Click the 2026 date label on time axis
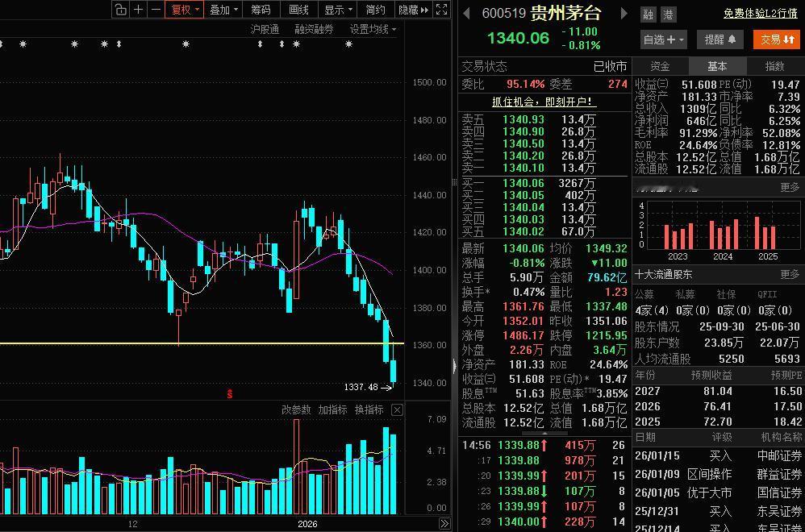805x532 pixels. pos(307,524)
